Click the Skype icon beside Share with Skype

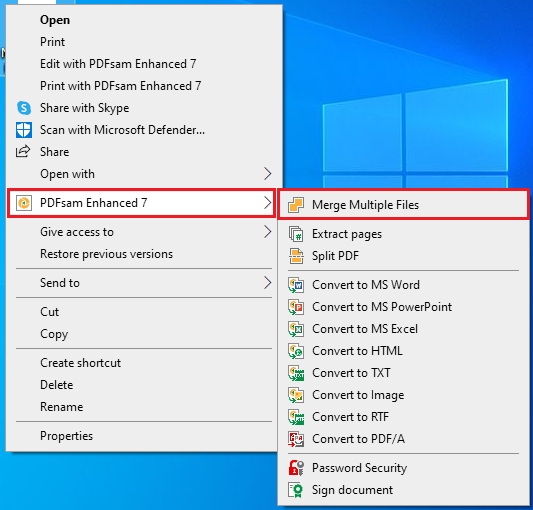24,108
